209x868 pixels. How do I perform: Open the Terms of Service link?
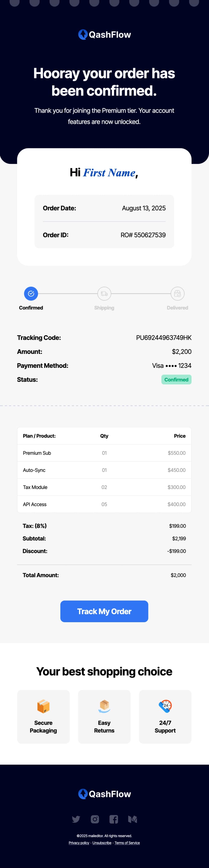click(127, 843)
